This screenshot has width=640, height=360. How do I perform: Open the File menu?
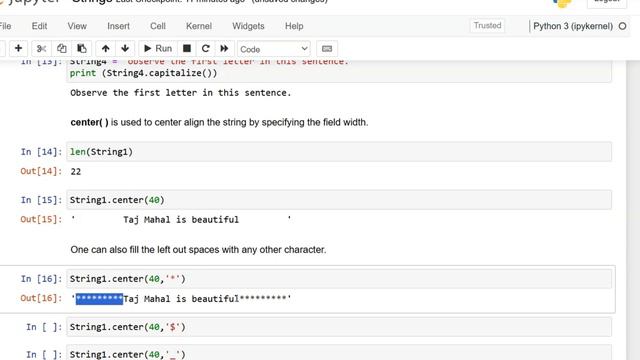[x=6, y=26]
